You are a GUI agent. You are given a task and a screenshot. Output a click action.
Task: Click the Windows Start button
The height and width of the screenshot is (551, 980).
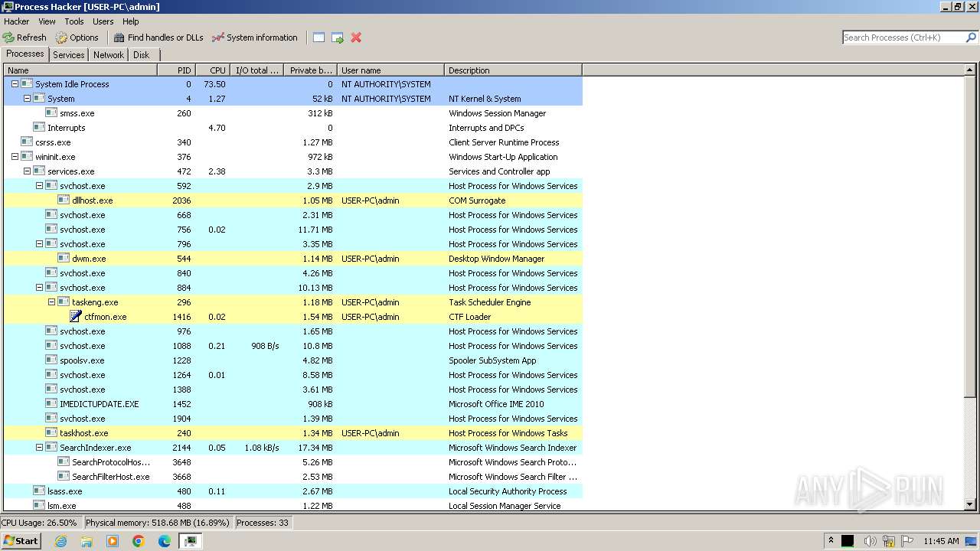[x=21, y=541]
